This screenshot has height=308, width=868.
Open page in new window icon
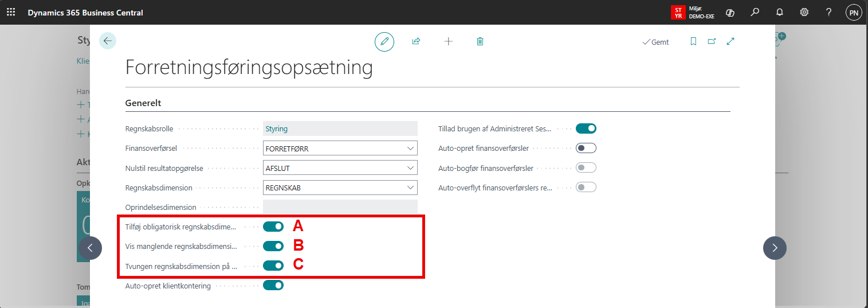point(712,41)
